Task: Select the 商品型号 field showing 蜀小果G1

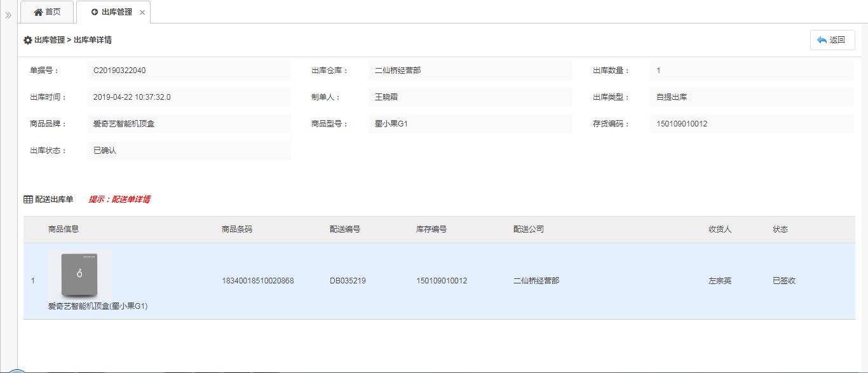Action: (470, 124)
